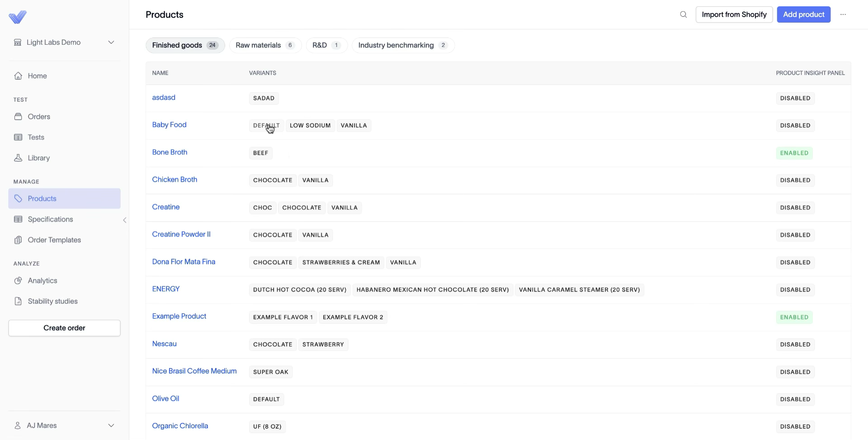Image resolution: width=868 pixels, height=440 pixels.
Task: Collapse the sidebar with the chevron arrow
Action: (125, 220)
